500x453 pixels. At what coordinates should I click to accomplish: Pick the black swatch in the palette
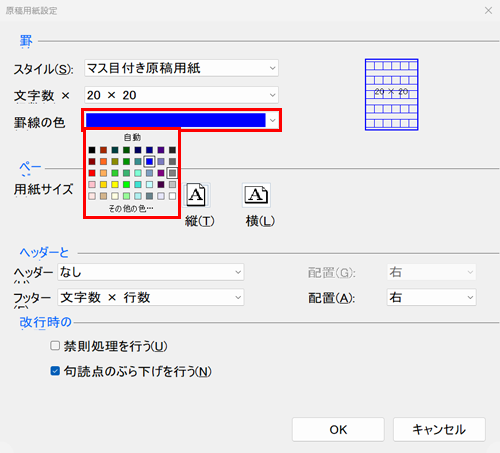(x=92, y=150)
